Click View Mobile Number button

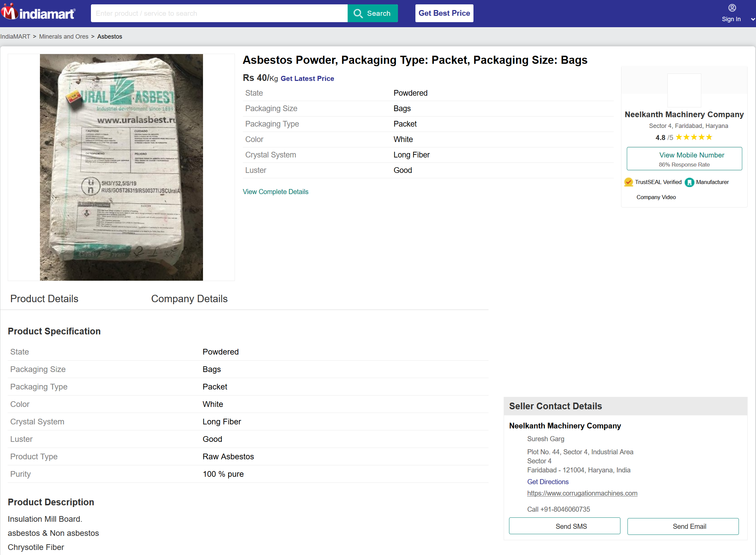pos(684,159)
